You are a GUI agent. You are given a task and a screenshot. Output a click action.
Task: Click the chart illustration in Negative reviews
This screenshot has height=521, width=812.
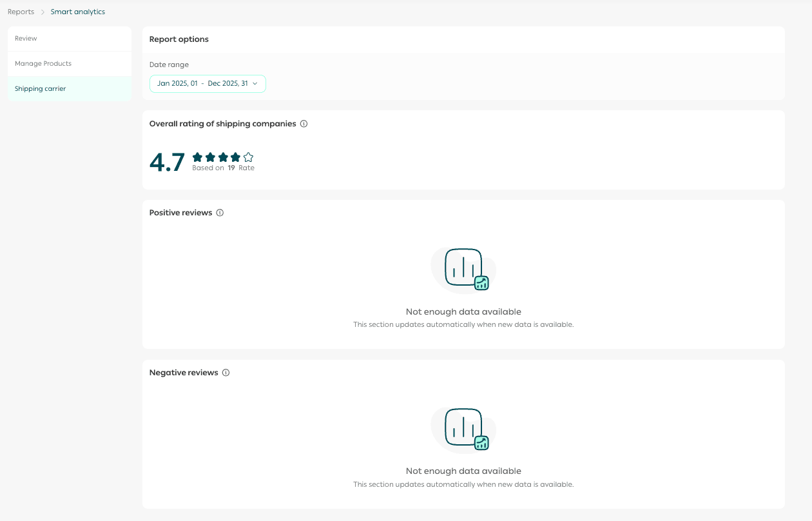(463, 429)
